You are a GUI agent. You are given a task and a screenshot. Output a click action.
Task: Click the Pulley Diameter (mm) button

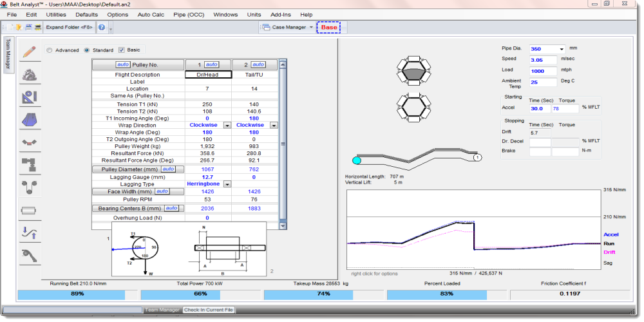tap(138, 169)
